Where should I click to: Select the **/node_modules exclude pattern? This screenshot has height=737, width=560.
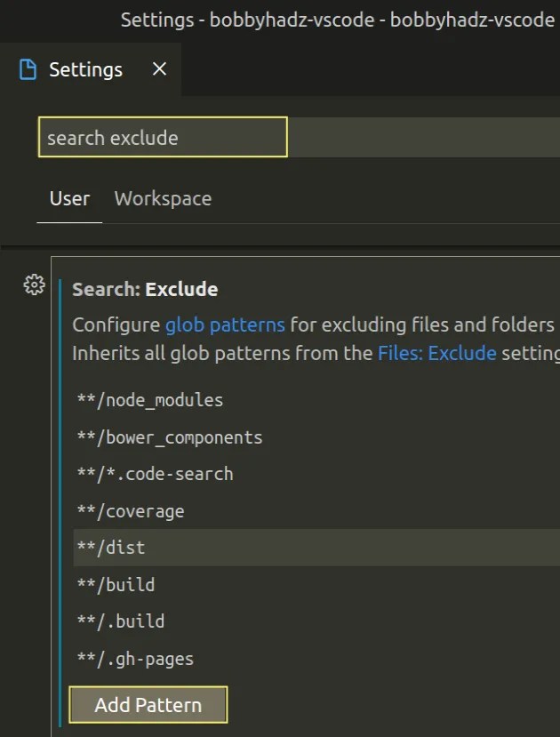point(148,400)
